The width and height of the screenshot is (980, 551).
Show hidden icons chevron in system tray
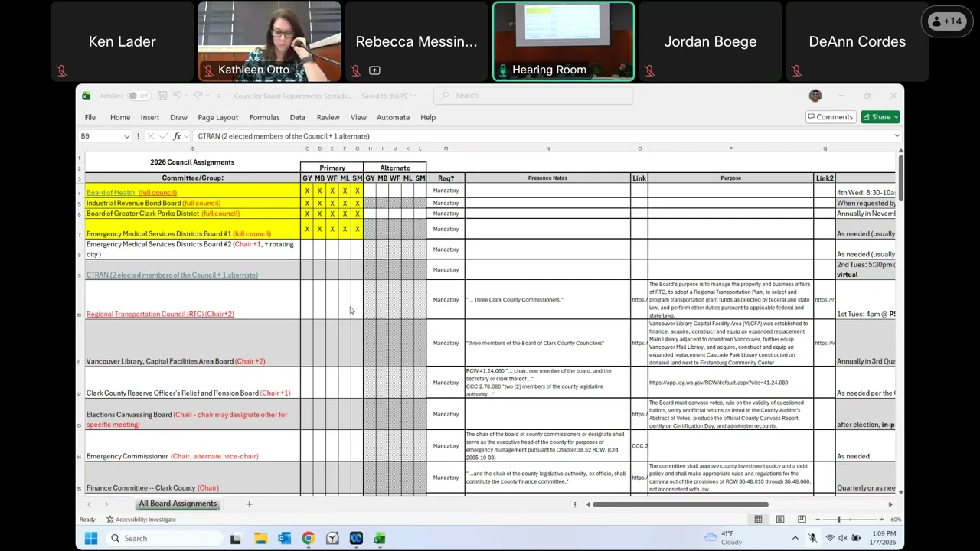[795, 538]
